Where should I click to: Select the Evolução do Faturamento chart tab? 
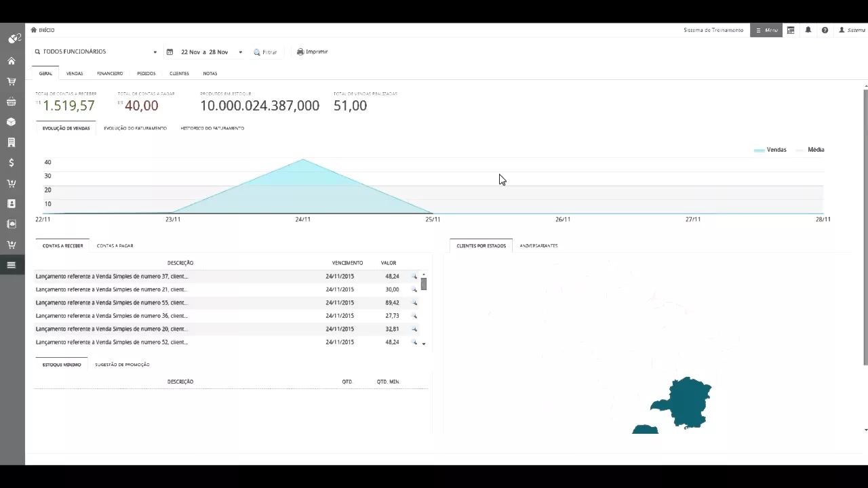135,128
